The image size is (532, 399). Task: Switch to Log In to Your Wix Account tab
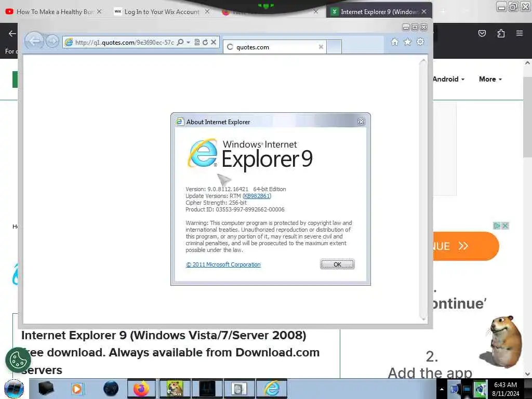(162, 11)
